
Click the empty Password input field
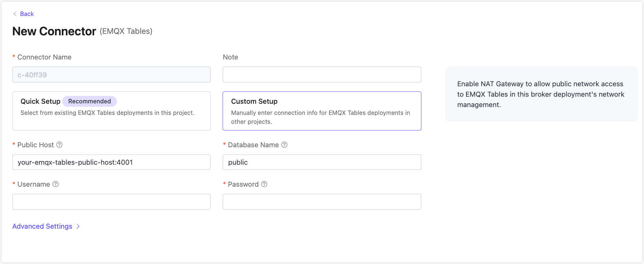[x=322, y=202]
